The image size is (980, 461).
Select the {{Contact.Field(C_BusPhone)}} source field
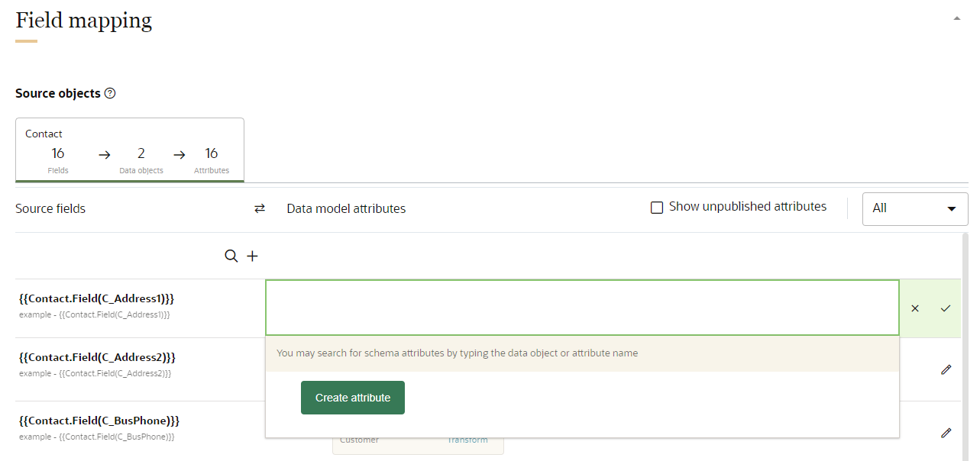point(99,421)
